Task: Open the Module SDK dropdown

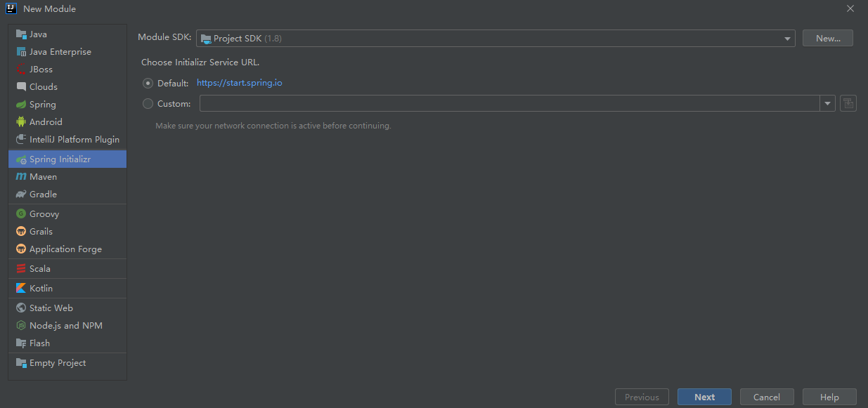Action: pyautogui.click(x=495, y=38)
